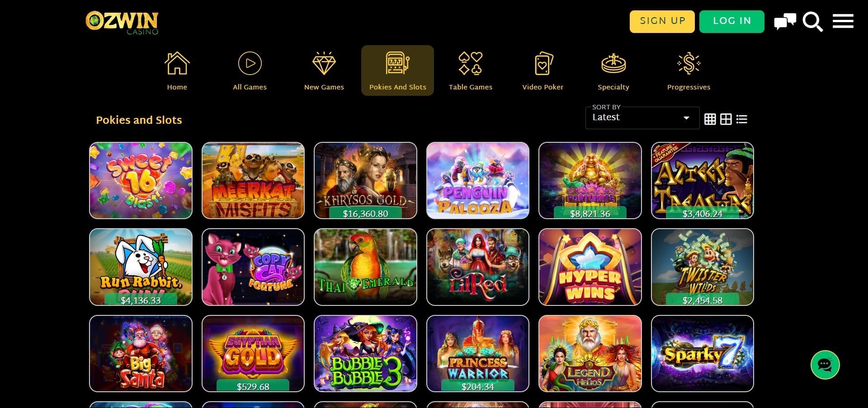This screenshot has height=408, width=868.
Task: Select Progressives dollar sign icon
Action: tap(689, 63)
